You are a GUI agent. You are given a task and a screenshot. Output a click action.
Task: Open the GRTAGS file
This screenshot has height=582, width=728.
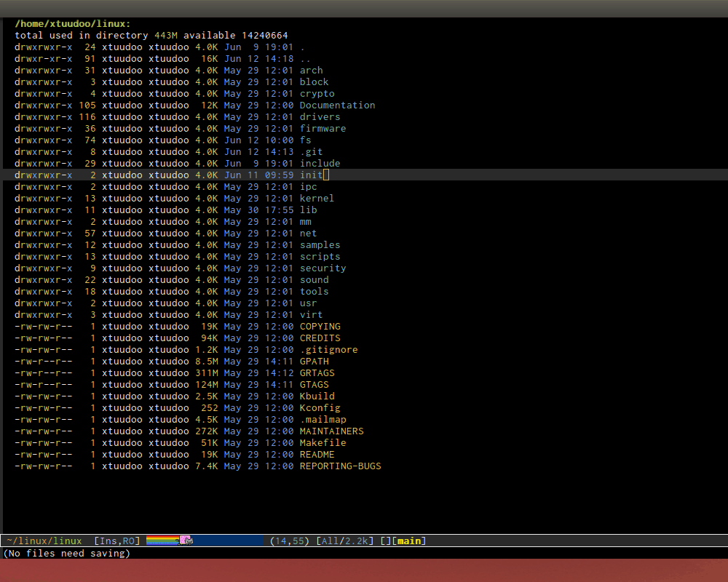pos(317,372)
